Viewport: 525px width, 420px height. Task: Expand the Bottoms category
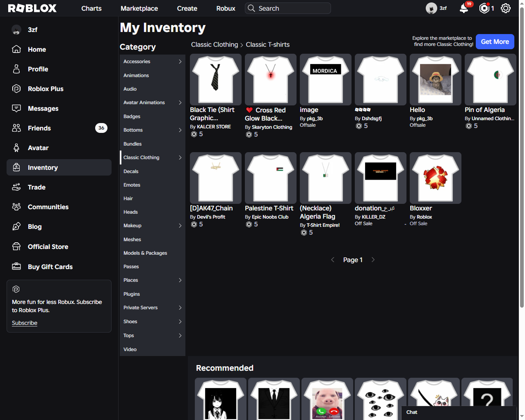pyautogui.click(x=180, y=130)
